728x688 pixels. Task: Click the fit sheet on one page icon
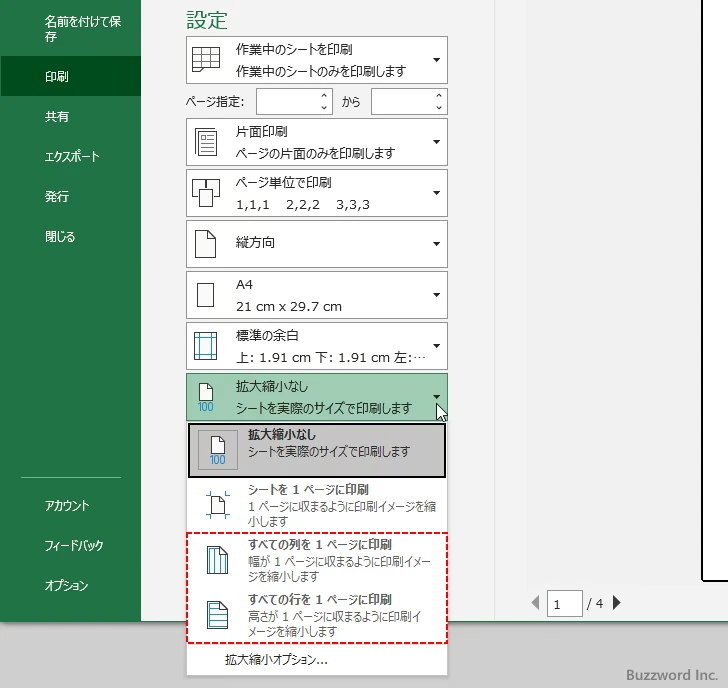[217, 505]
